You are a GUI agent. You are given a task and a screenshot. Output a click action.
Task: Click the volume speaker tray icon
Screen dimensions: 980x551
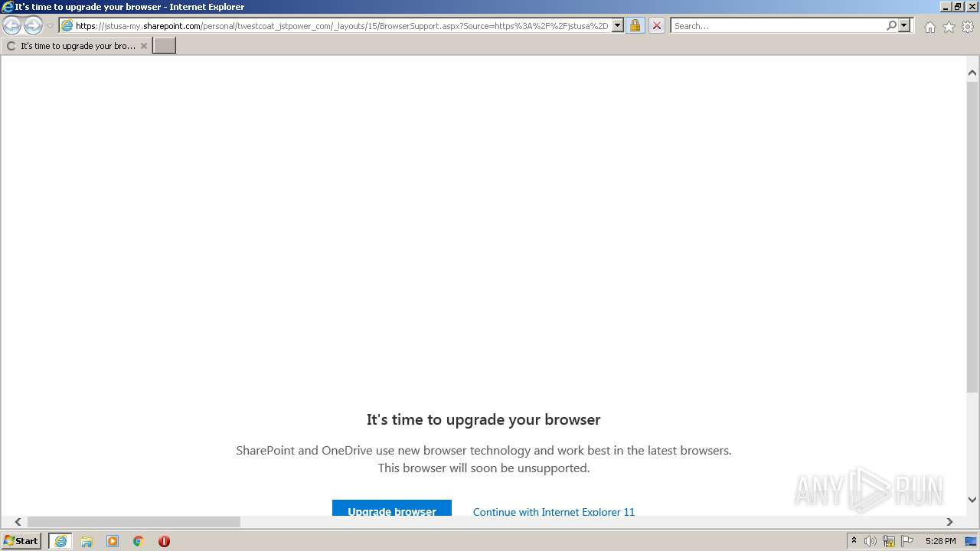tap(871, 541)
